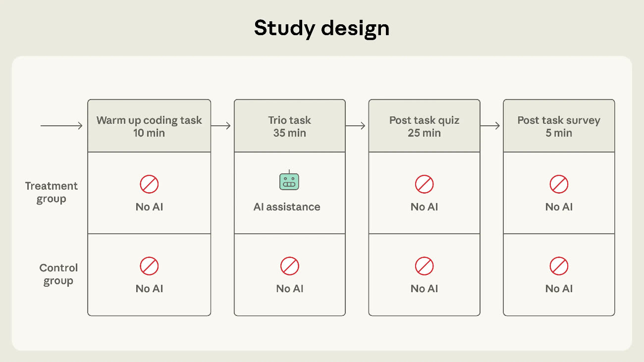Click Control group No AI icon under Trio task
This screenshot has height=362, width=644.
(289, 266)
